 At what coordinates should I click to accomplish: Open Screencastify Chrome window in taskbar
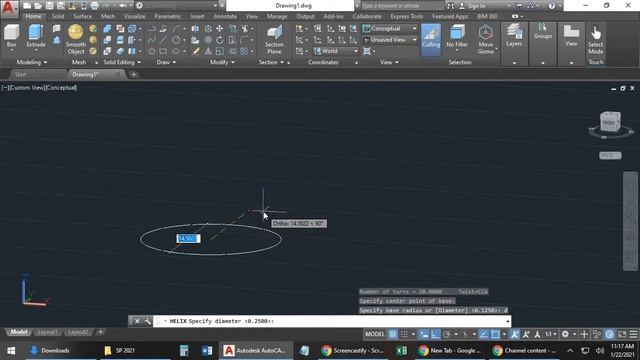353,351
